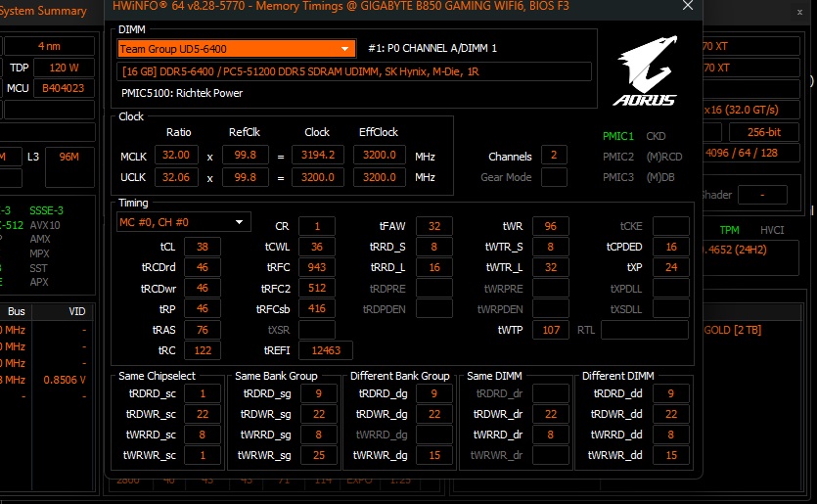This screenshot has height=504, width=817.
Task: Click the tRRD_L value field
Action: (x=434, y=267)
